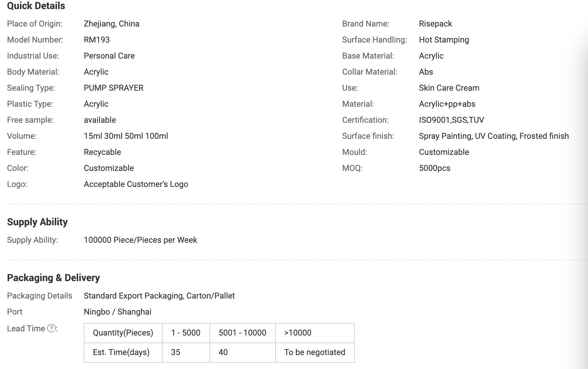Click the 'PUMP SPRAYER' sealing type value
The image size is (588, 369).
point(113,88)
